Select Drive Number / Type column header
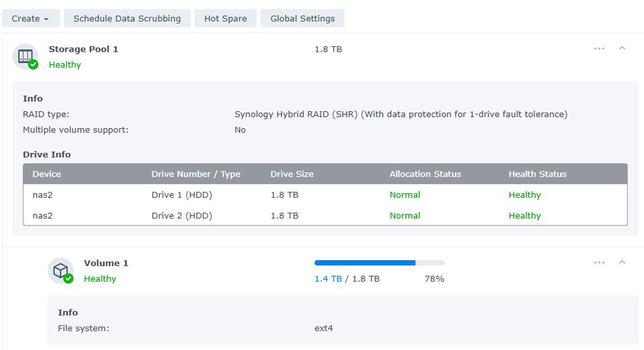Image resolution: width=644 pixels, height=350 pixels. tap(196, 174)
